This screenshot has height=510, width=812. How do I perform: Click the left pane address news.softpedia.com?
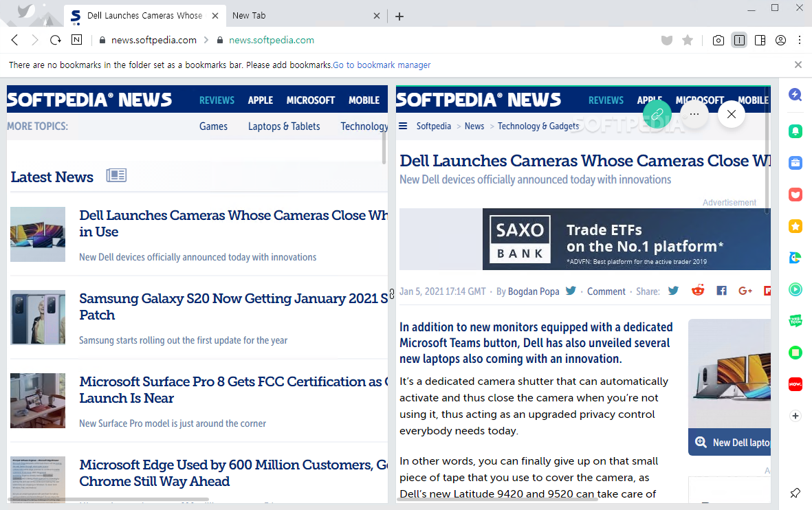[x=154, y=40]
